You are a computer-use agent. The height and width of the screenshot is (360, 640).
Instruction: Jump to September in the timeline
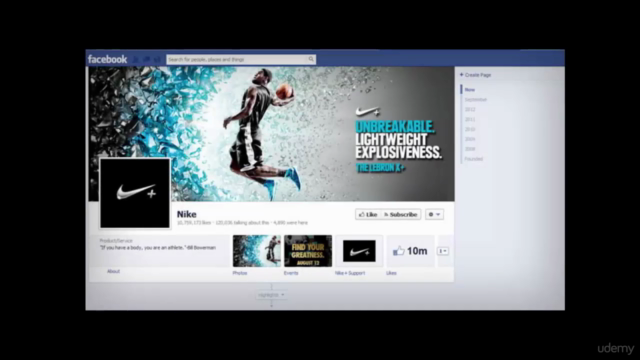pos(476,100)
